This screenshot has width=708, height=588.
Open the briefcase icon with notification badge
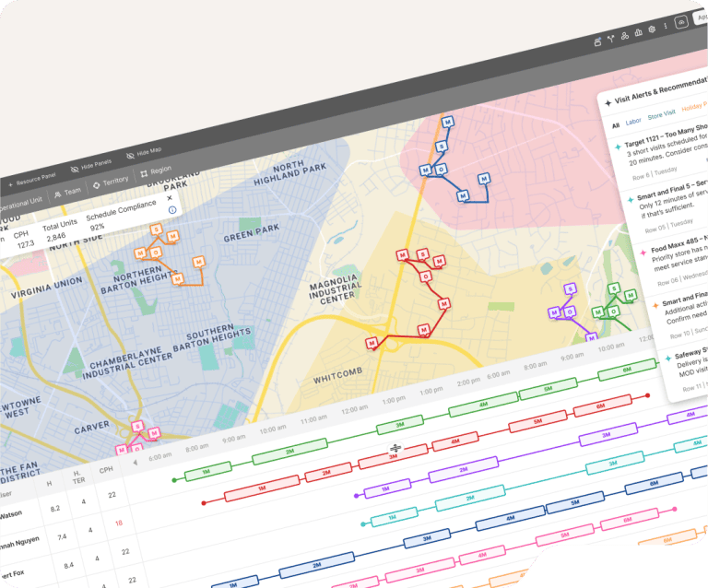coord(597,41)
